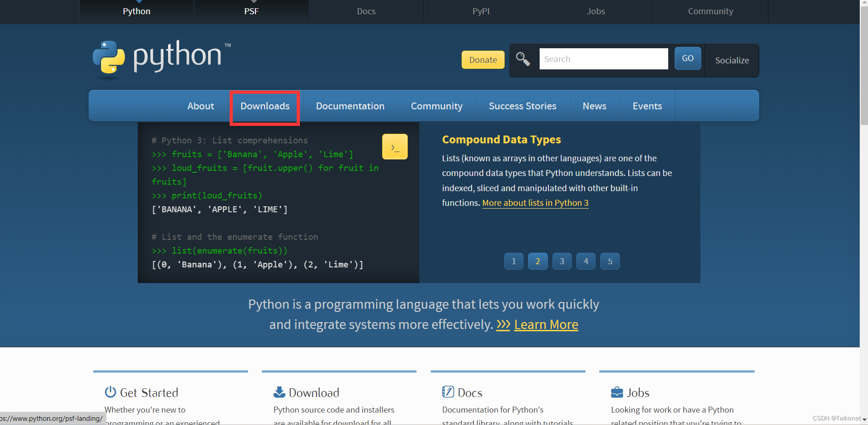Open the PyPI tab in top bar

(x=481, y=11)
